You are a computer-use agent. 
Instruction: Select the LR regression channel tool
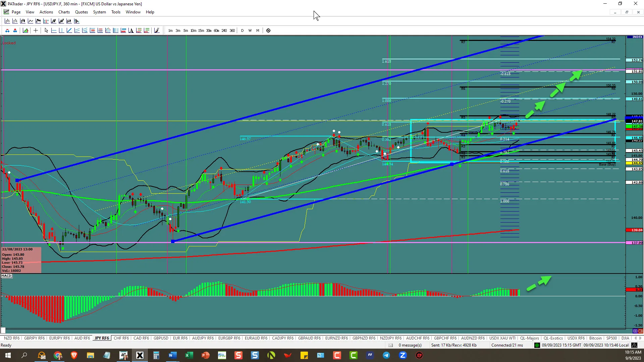pyautogui.click(x=85, y=31)
